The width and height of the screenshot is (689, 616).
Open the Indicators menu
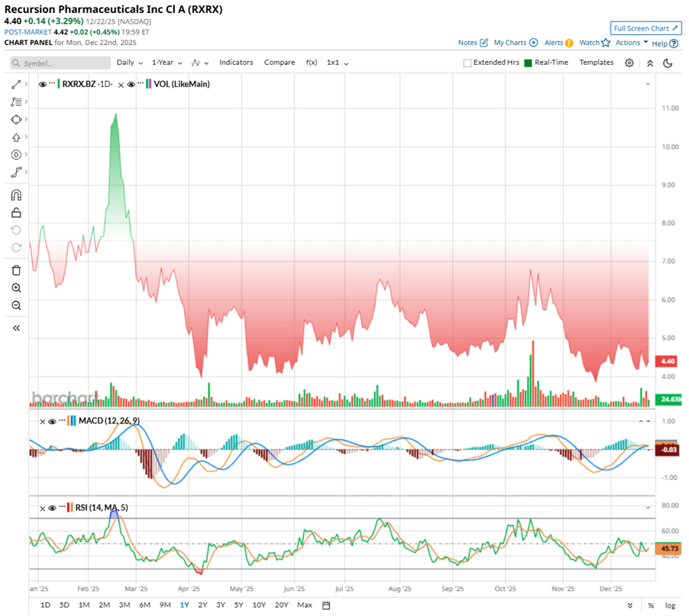(236, 63)
